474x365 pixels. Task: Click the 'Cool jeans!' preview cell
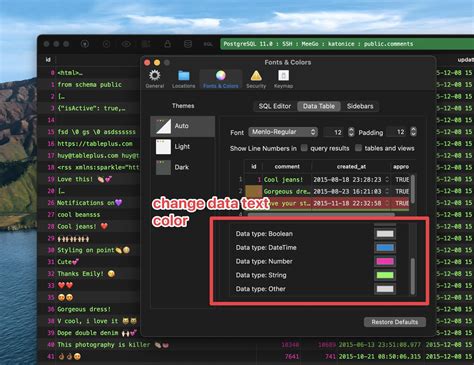287,180
